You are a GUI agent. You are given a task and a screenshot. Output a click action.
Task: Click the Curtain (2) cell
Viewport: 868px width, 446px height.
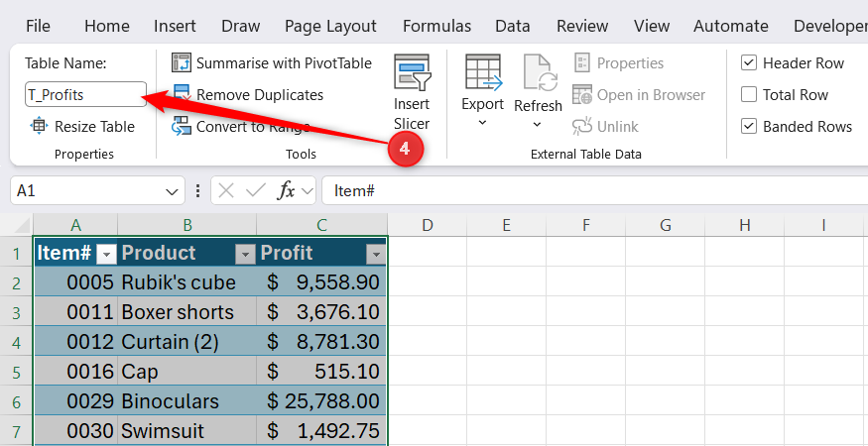coord(187,342)
